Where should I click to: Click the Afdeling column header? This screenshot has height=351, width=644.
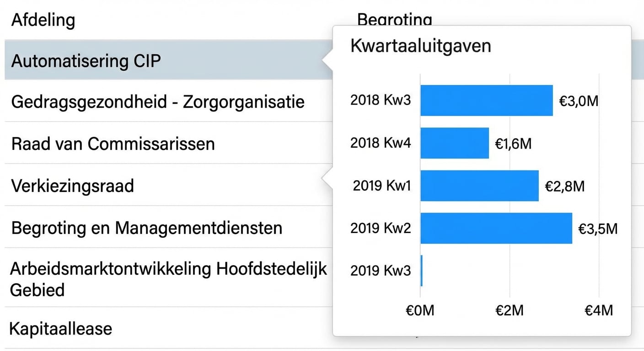[43, 20]
